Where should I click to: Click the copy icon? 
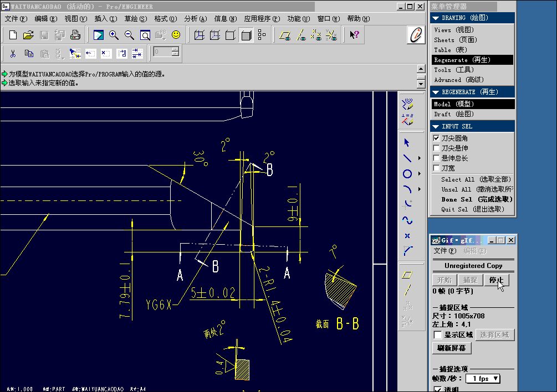point(29,54)
